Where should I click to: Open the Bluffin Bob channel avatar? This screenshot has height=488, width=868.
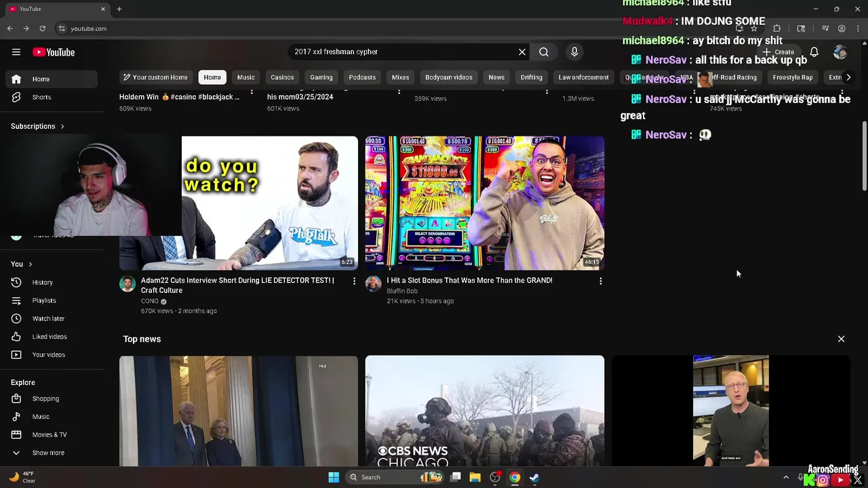[374, 284]
